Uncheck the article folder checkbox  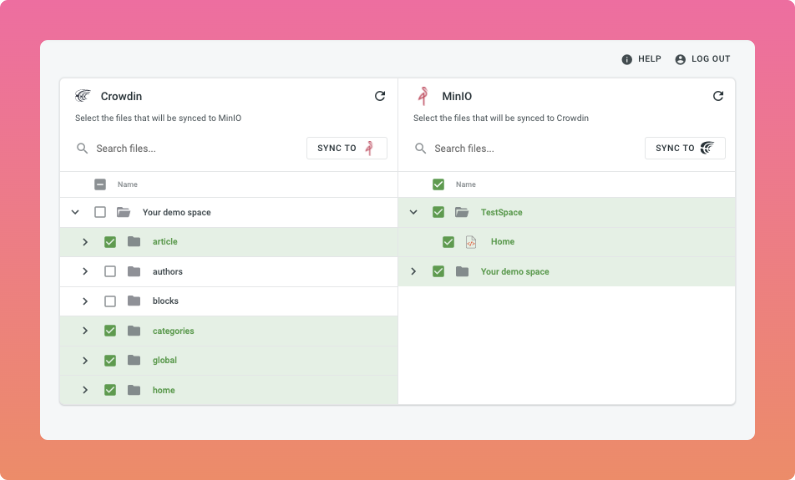[x=110, y=242]
